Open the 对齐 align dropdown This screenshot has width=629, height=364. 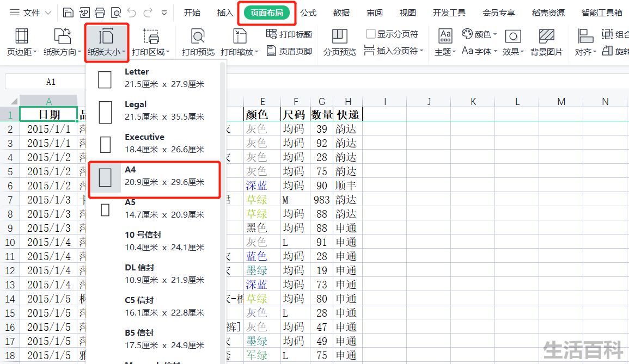[x=585, y=42]
